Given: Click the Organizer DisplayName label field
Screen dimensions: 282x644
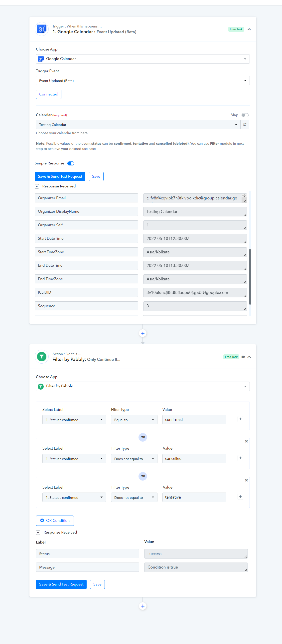Looking at the screenshot, I should point(86,211).
